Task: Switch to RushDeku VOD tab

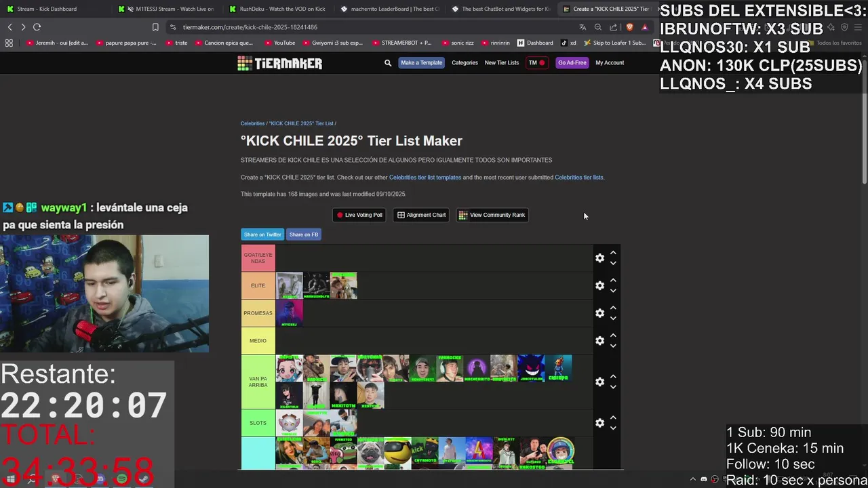Action: (x=277, y=9)
